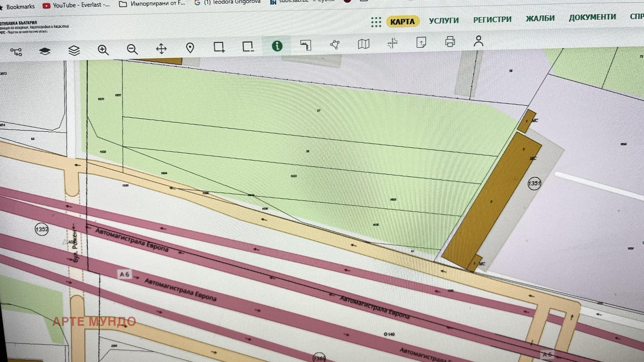Click the print map icon

(x=450, y=42)
